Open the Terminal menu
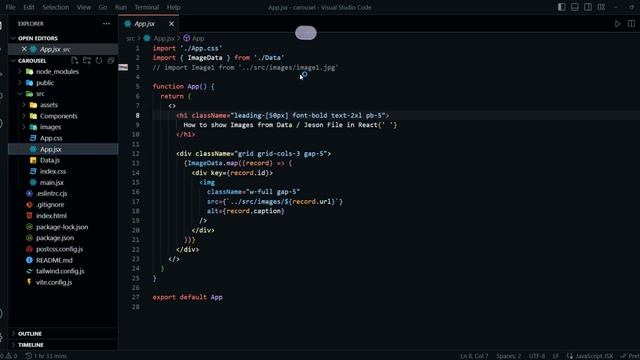Screen dimensions: 640x360 click(x=147, y=7)
